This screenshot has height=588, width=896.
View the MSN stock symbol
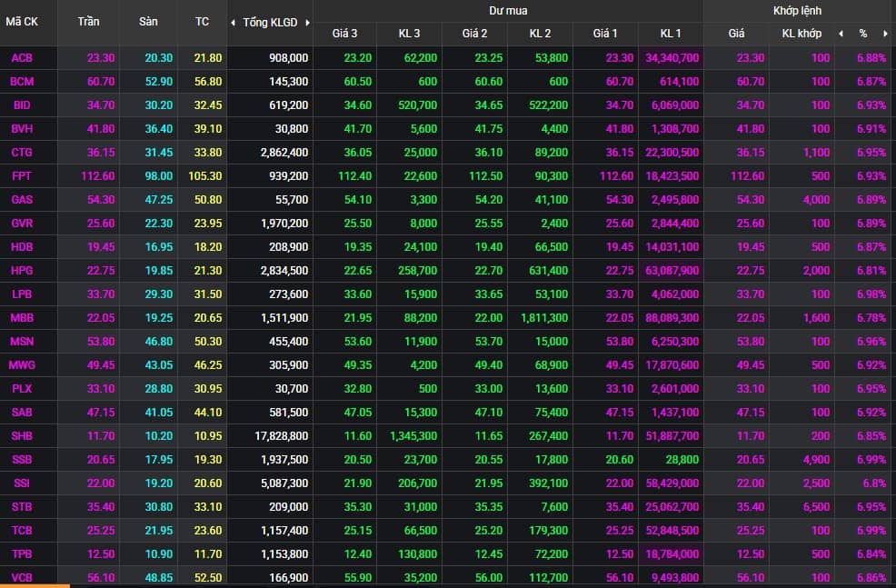pyautogui.click(x=22, y=342)
